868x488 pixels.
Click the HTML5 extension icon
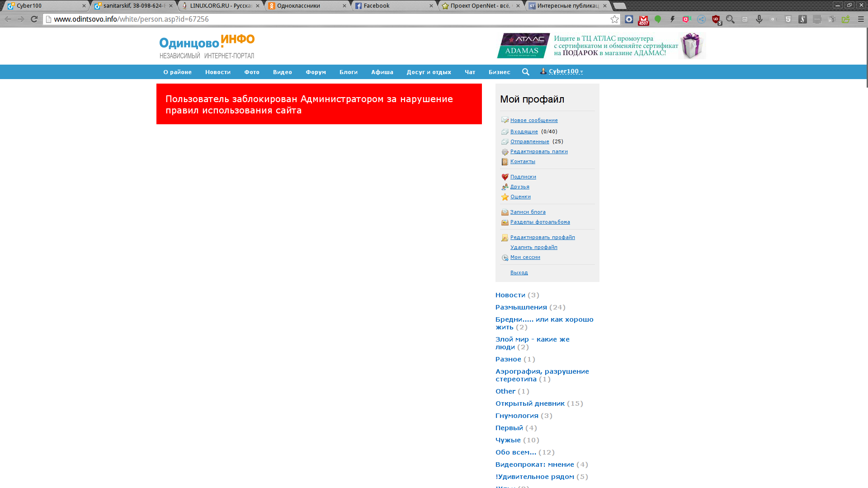(x=788, y=19)
